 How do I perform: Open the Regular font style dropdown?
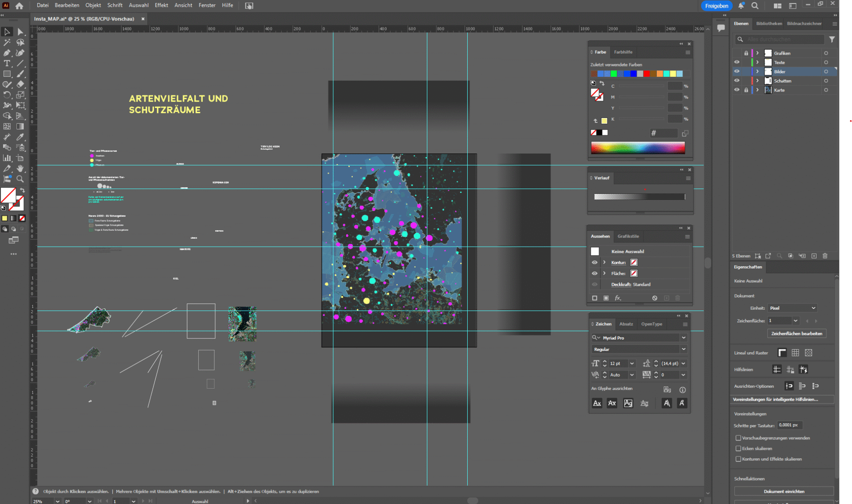pos(683,349)
